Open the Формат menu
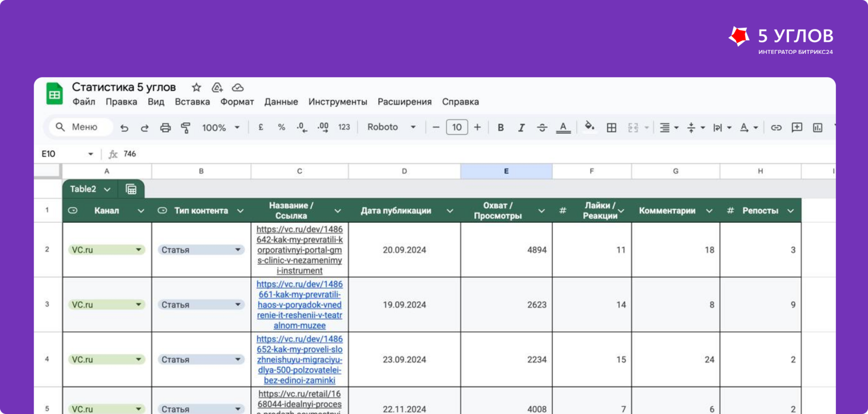This screenshot has width=868, height=414. click(x=237, y=102)
